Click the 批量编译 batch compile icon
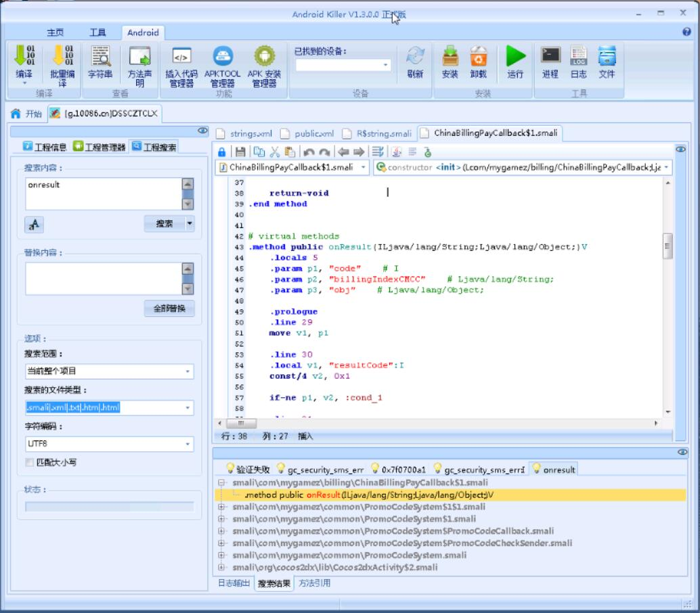The width and height of the screenshot is (700, 613). click(x=62, y=66)
